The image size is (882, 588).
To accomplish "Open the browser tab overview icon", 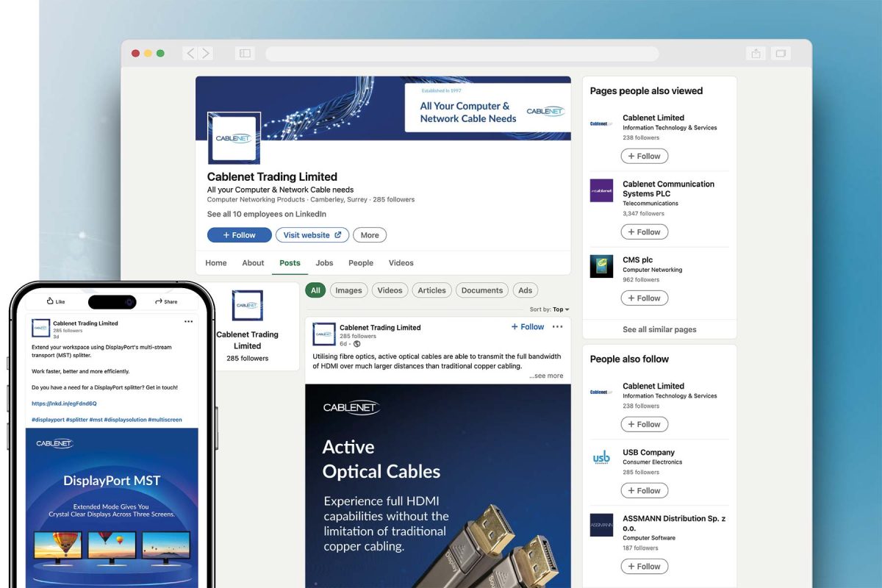I will click(x=781, y=54).
